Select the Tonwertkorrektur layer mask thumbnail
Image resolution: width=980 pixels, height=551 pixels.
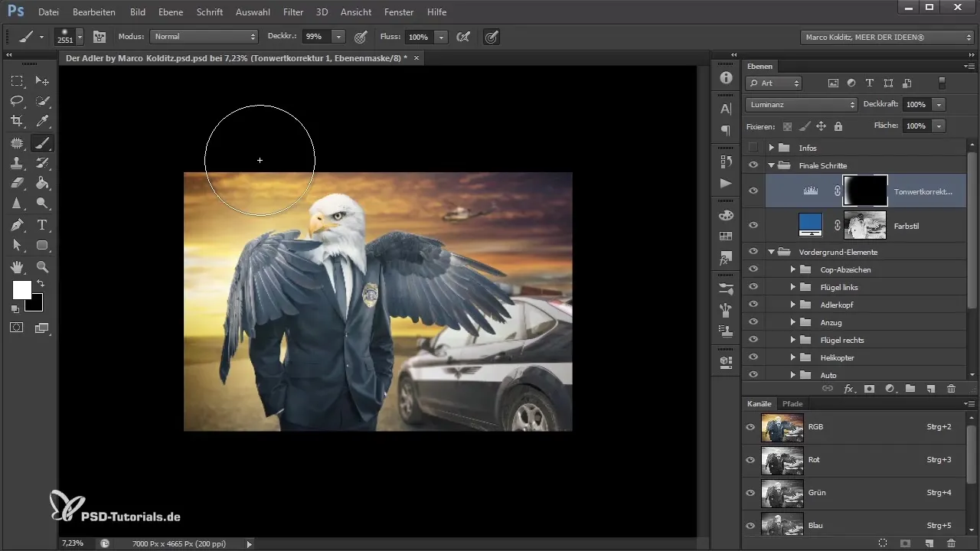865,191
